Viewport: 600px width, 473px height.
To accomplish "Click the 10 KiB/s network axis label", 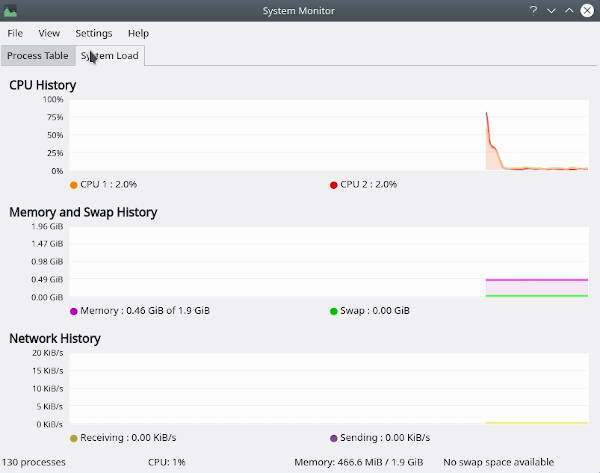I will point(47,388).
